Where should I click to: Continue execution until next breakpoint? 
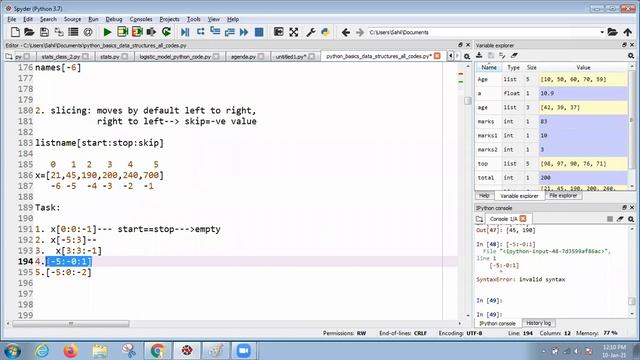(x=244, y=32)
